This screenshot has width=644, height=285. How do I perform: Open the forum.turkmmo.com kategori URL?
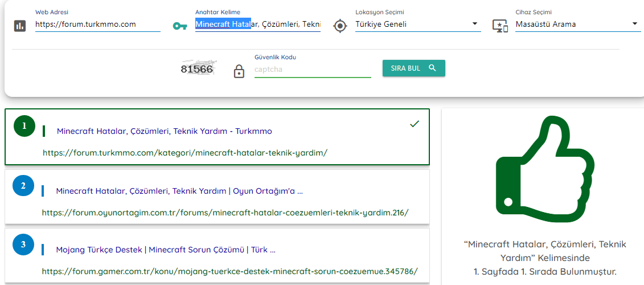tap(185, 153)
